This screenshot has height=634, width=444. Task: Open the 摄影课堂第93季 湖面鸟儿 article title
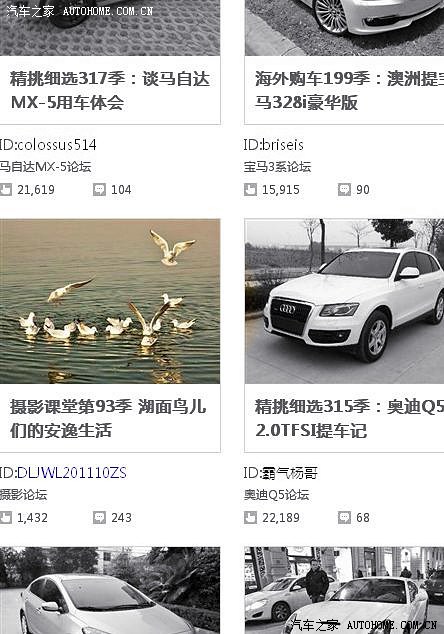[108, 418]
